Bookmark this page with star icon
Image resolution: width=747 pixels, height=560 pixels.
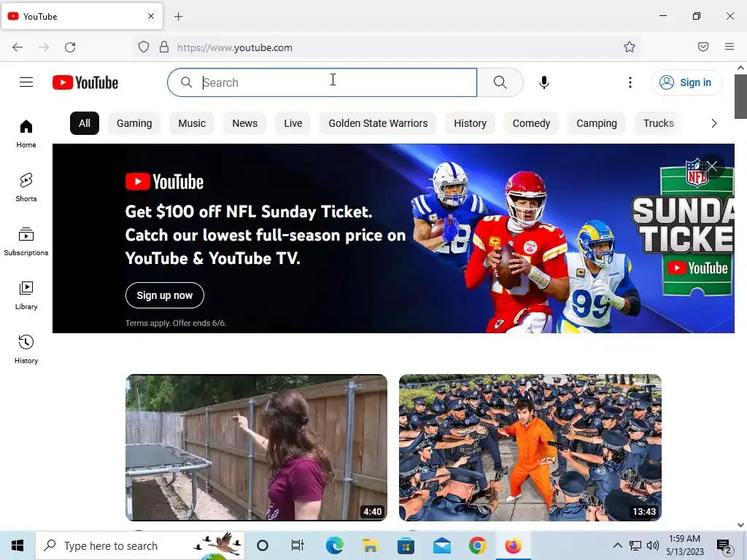pyautogui.click(x=630, y=47)
